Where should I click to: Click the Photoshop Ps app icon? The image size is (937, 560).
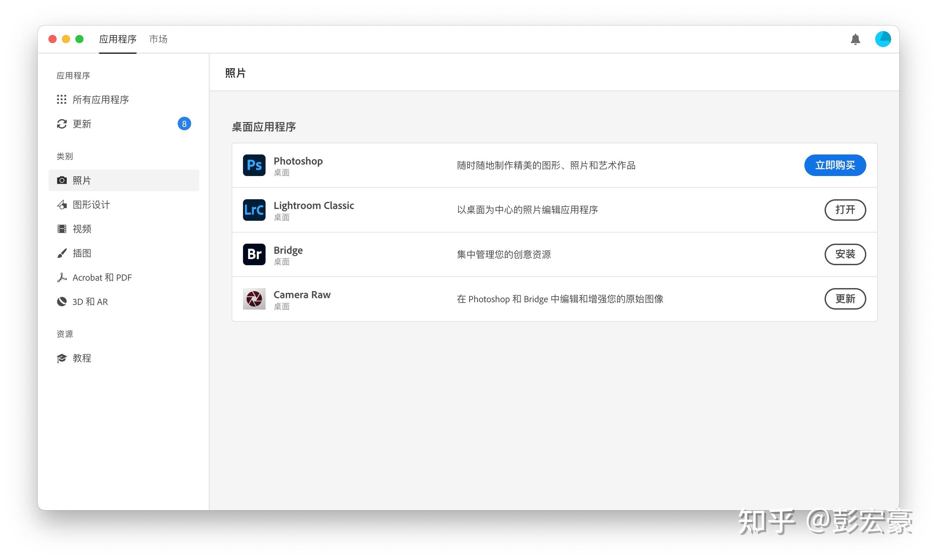point(254,165)
